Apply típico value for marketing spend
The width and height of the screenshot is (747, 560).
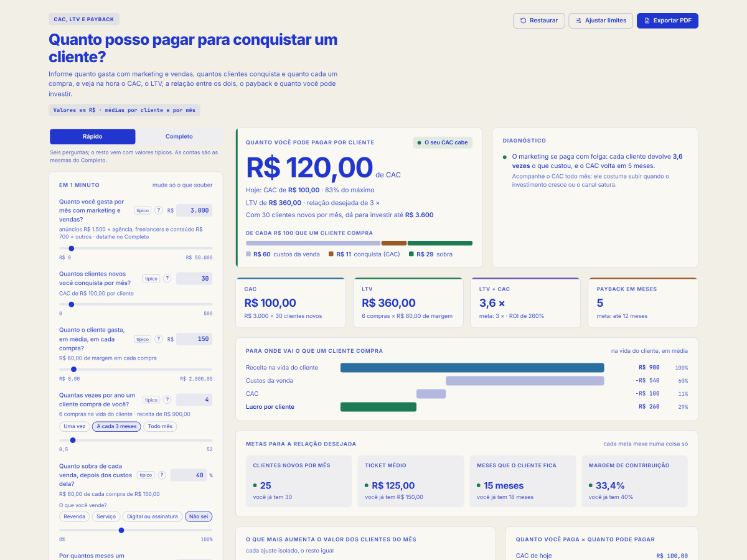click(x=143, y=210)
